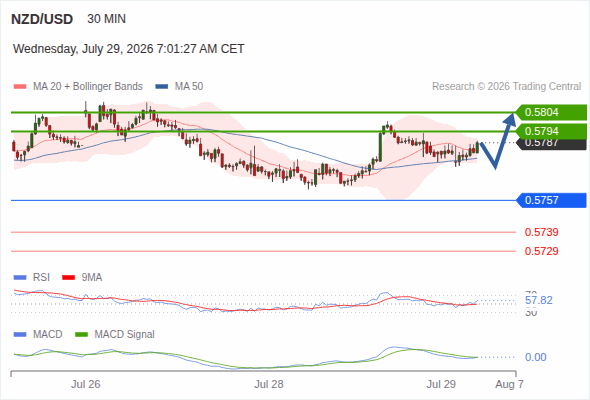Click the Research © 2026 Trading Central credit

(506, 87)
